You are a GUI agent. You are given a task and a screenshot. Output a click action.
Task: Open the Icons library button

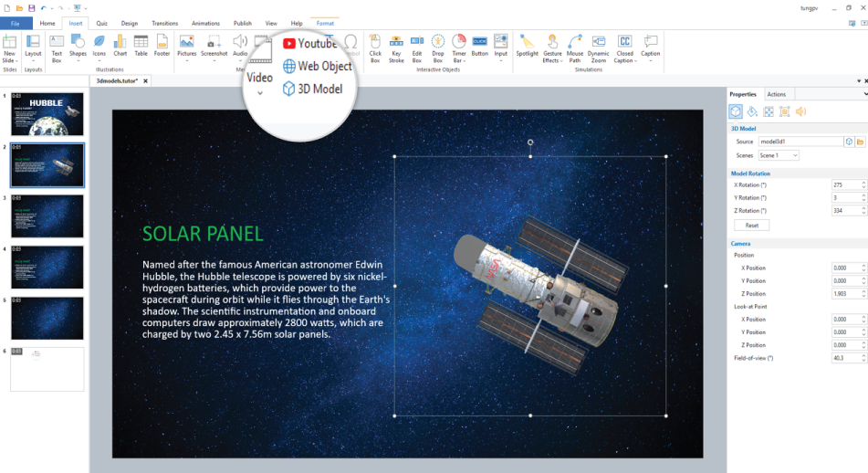tap(99, 47)
